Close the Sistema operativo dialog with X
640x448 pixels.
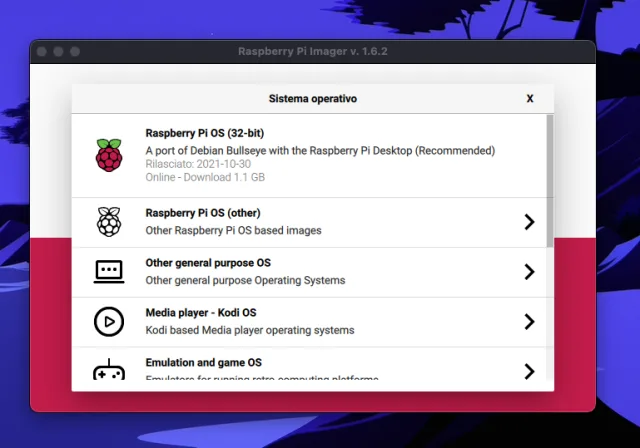[x=530, y=99]
